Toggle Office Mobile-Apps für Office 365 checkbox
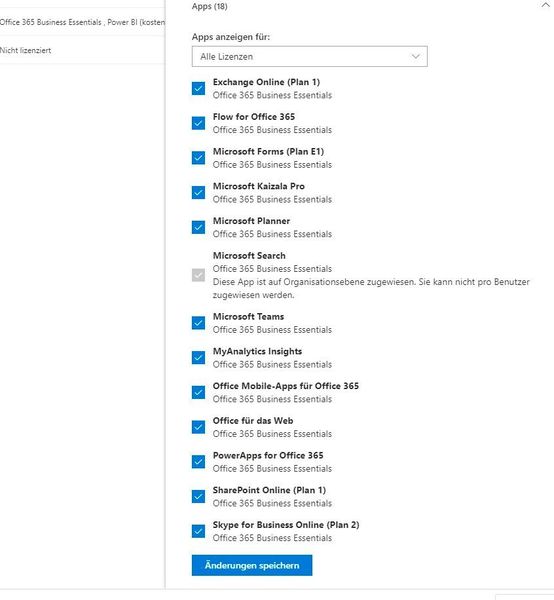The image size is (554, 600). (198, 392)
